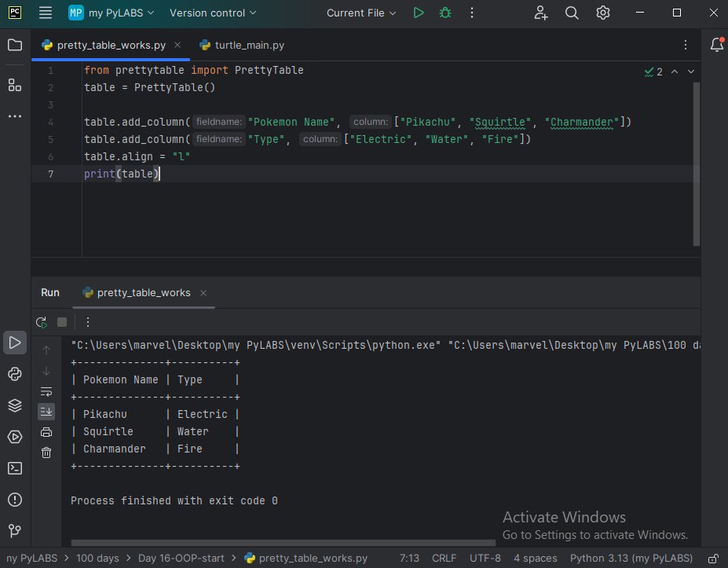Toggle file read-only lock icon

click(x=713, y=559)
